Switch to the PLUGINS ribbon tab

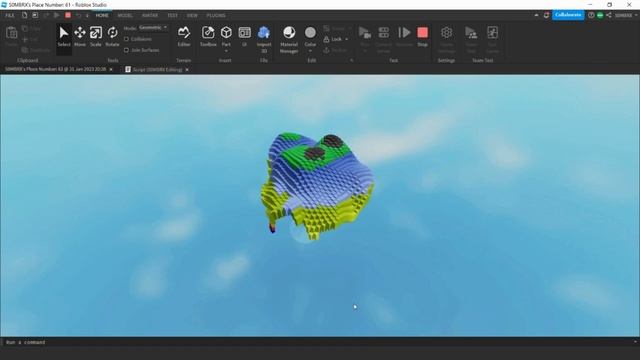(x=216, y=15)
